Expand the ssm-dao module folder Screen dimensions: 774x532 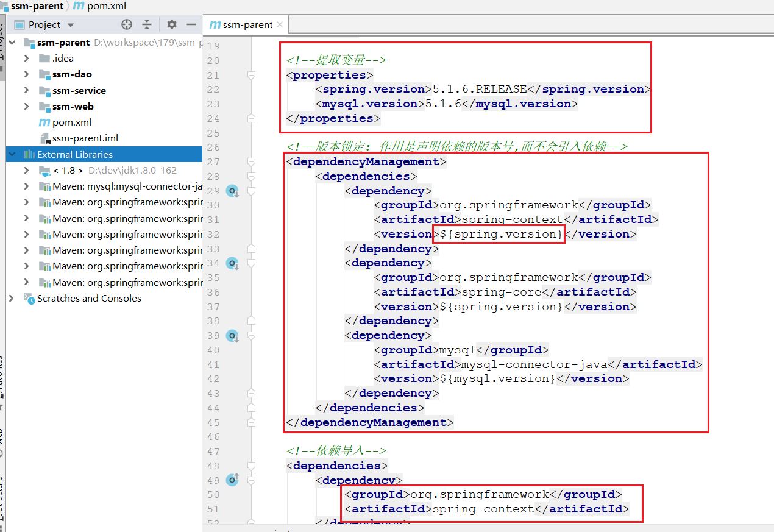[26, 74]
